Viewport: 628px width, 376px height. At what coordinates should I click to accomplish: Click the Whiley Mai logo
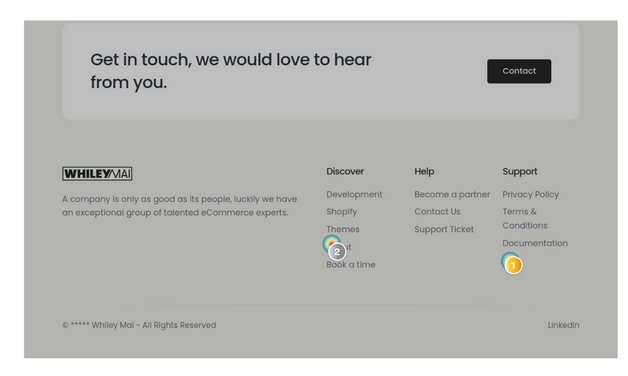coord(97,174)
